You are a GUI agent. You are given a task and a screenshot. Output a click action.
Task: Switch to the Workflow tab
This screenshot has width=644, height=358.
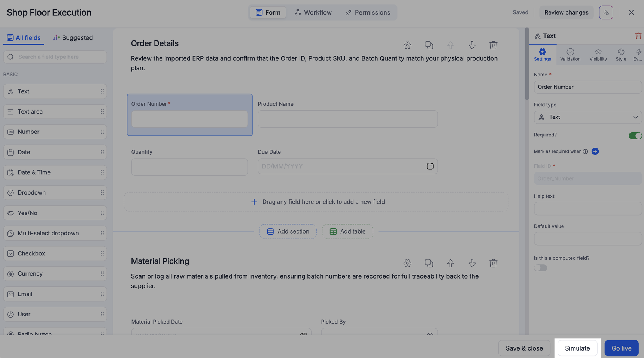313,12
